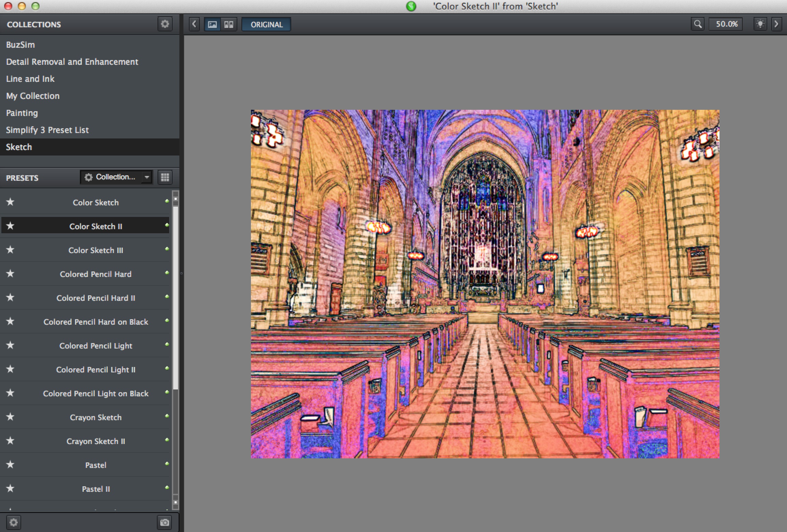Expand the right panel arrow
Screen dimensions: 787x532
[776, 24]
